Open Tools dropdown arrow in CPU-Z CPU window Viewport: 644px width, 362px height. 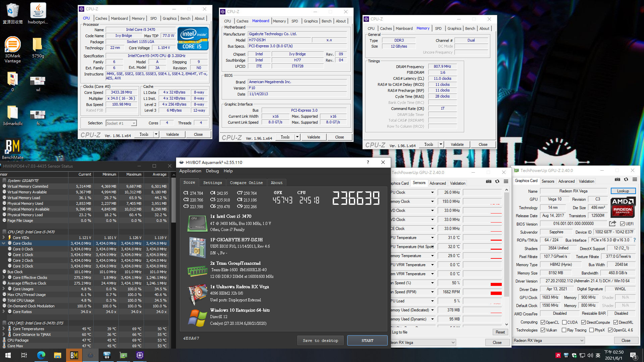(x=156, y=134)
